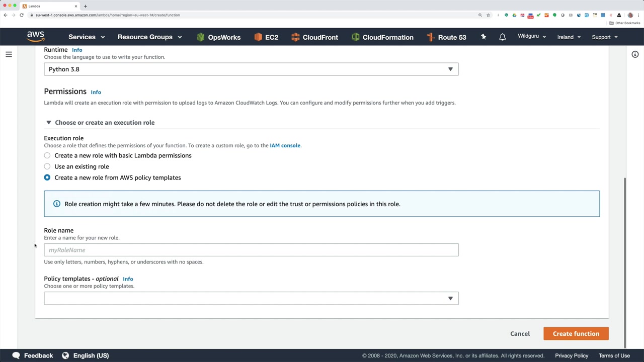Open the CloudFront shortcut
644x362 pixels.
[314, 37]
